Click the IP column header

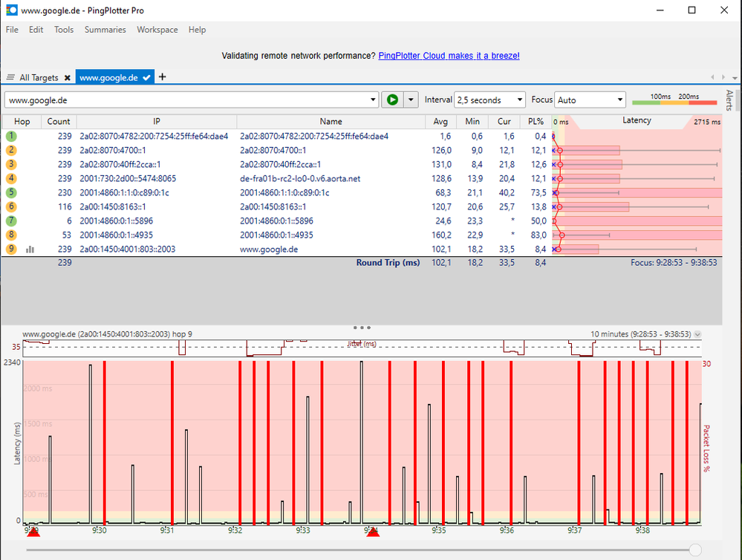click(157, 121)
